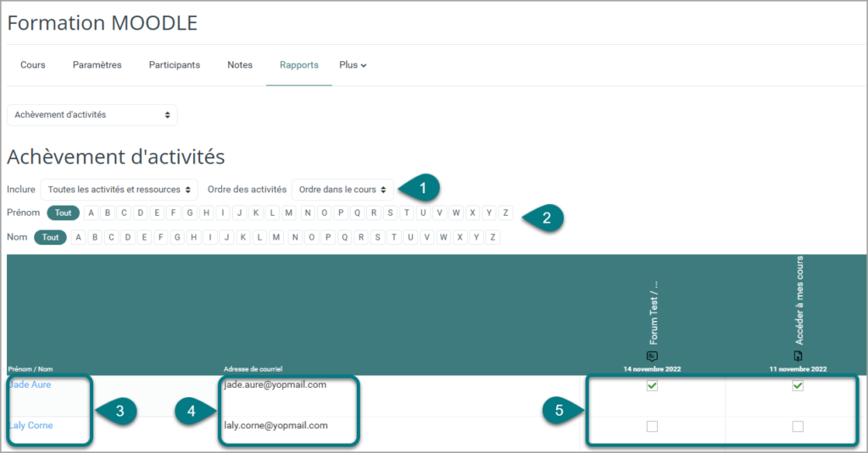Toggle Laly Corne's Forum Test completion checkbox
The width and height of the screenshot is (868, 453).
pos(652,427)
